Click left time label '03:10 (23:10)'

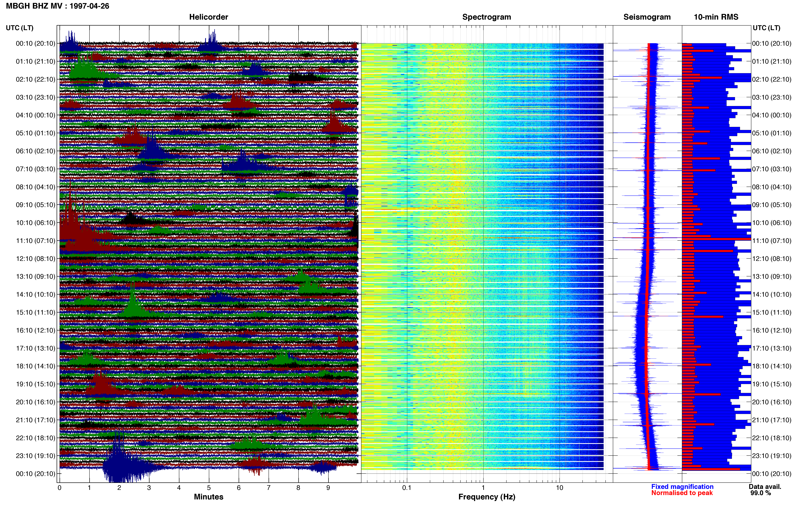click(36, 97)
